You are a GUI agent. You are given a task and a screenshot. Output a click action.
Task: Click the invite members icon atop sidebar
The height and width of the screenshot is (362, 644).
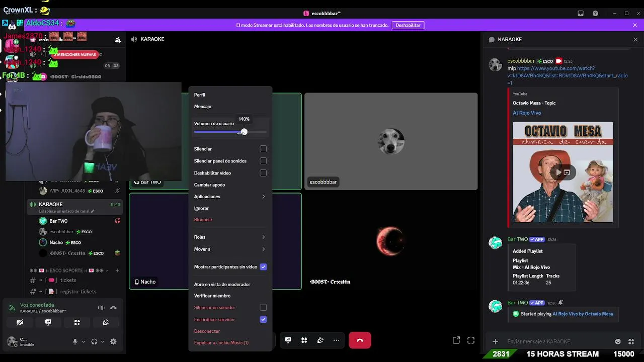click(118, 39)
